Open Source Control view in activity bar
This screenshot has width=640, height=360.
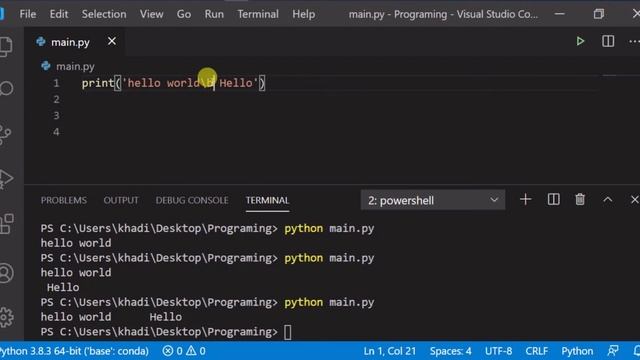5,135
